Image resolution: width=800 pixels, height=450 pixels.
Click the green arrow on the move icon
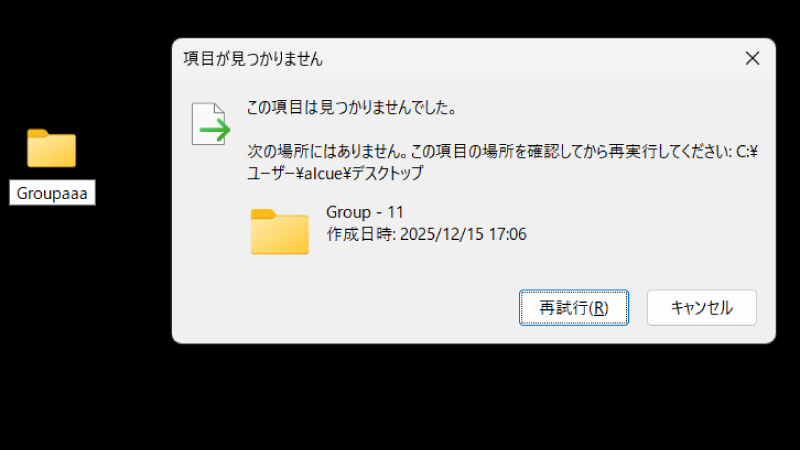click(x=215, y=130)
